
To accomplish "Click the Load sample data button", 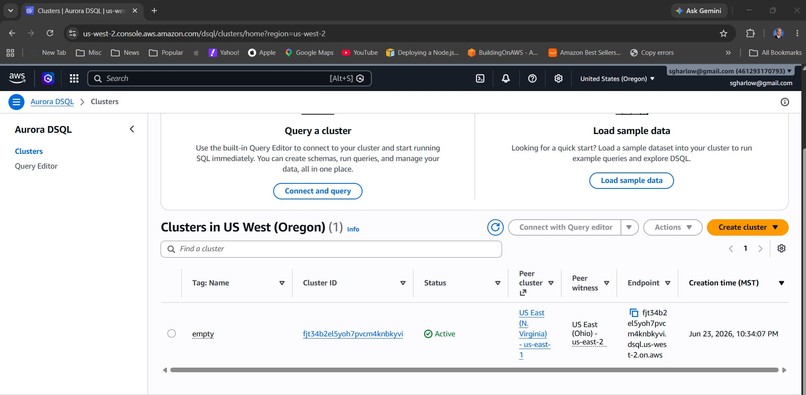I will (631, 181).
